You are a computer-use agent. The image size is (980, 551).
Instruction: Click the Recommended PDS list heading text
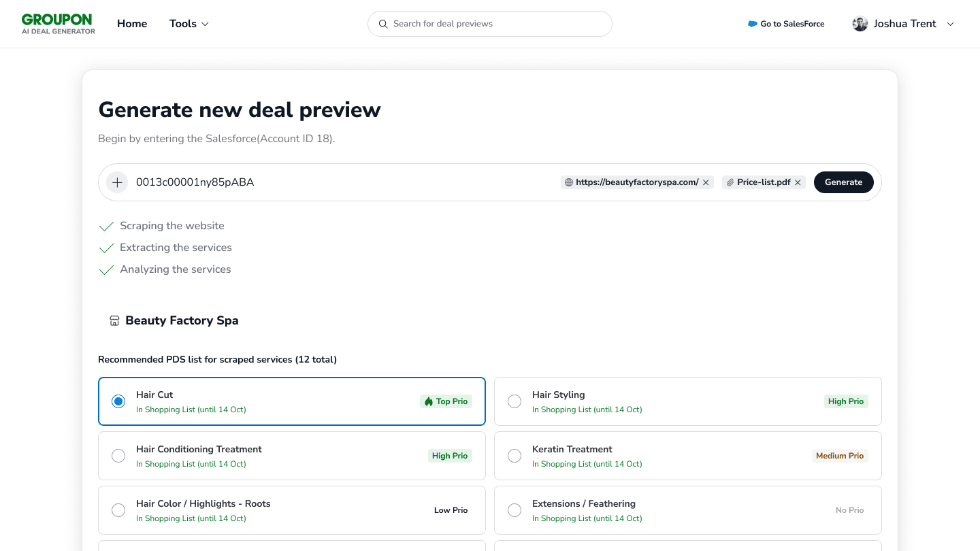(x=218, y=359)
